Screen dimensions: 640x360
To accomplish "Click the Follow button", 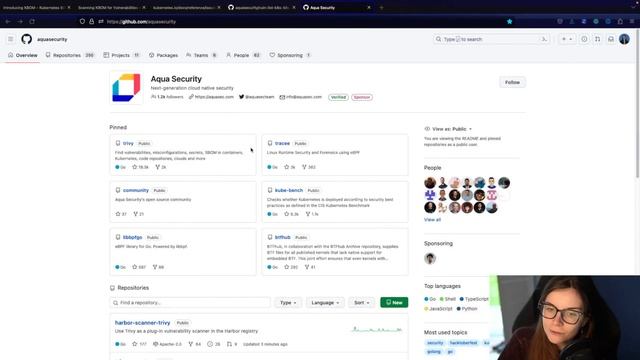I will tap(512, 82).
